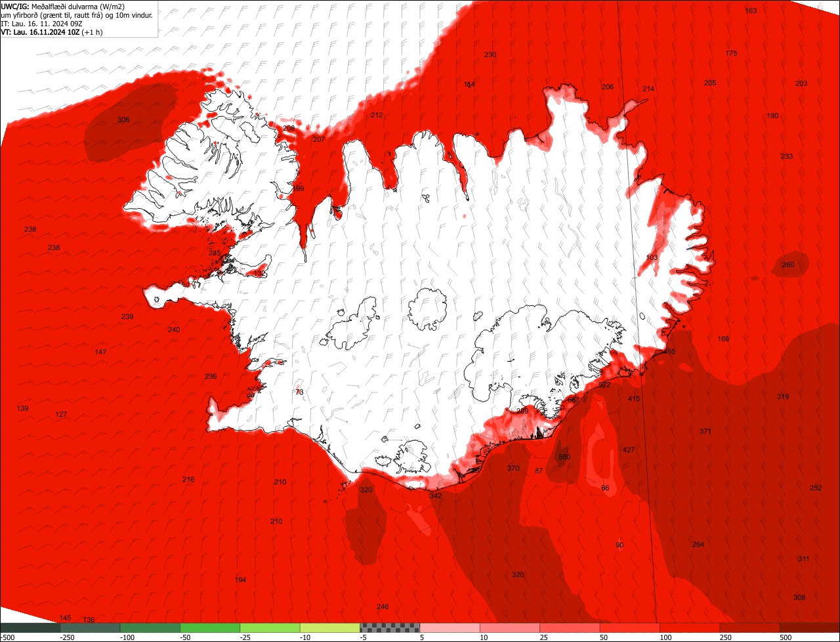Choose the red swatch between 50 and 100

pos(630,628)
